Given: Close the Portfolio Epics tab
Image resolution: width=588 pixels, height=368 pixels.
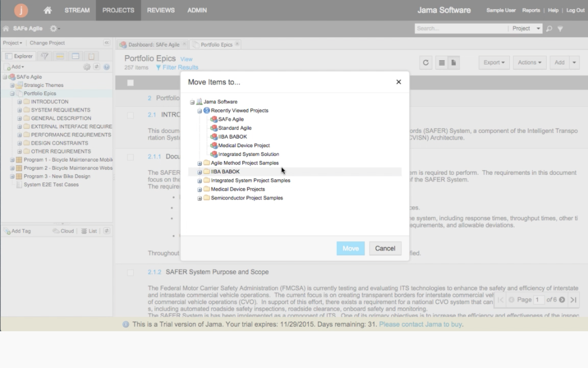Looking at the screenshot, I should [x=237, y=44].
